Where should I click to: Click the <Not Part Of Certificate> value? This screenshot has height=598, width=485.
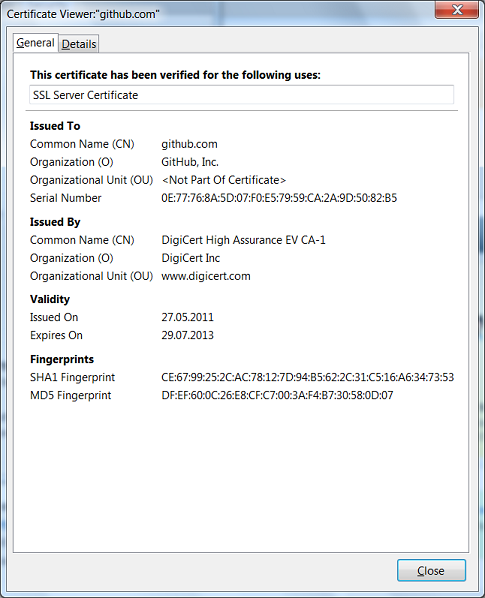click(x=224, y=180)
